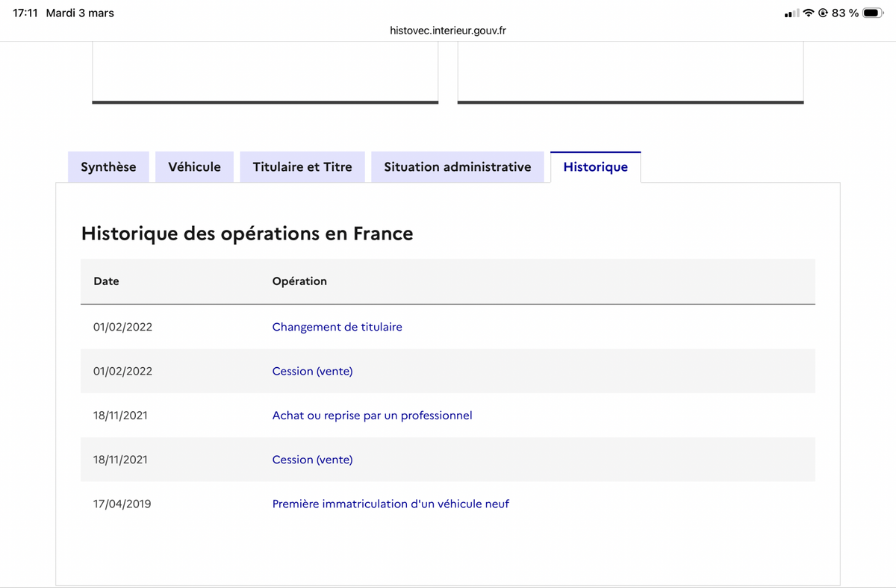This screenshot has width=896, height=588.
Task: Click the Opération column header
Action: click(299, 281)
